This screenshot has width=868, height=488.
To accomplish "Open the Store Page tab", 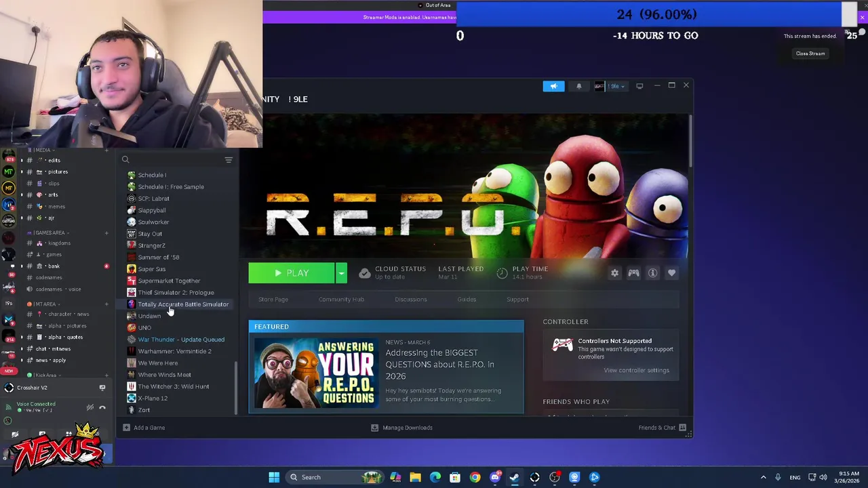I will [x=273, y=299].
